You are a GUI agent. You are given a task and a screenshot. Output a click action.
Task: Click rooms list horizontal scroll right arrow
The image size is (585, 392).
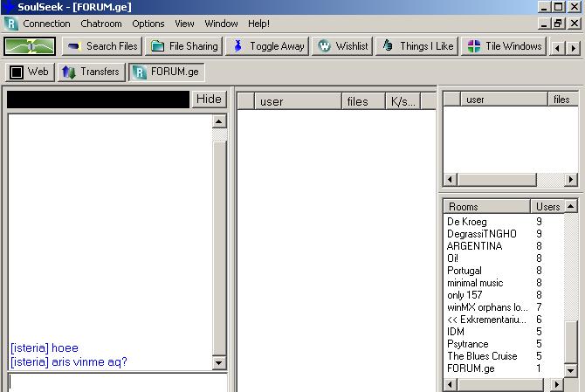click(557, 384)
